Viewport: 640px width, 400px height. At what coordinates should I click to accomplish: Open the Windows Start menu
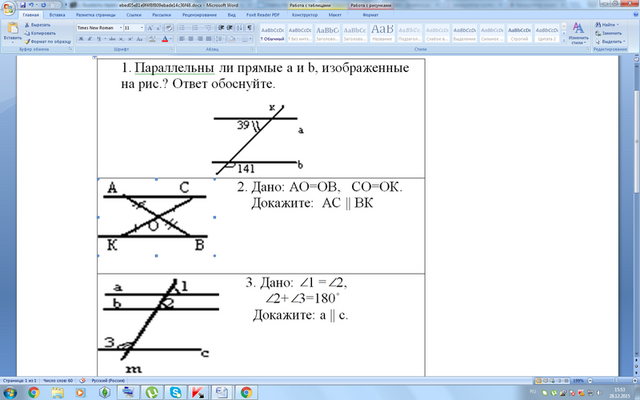[9, 393]
